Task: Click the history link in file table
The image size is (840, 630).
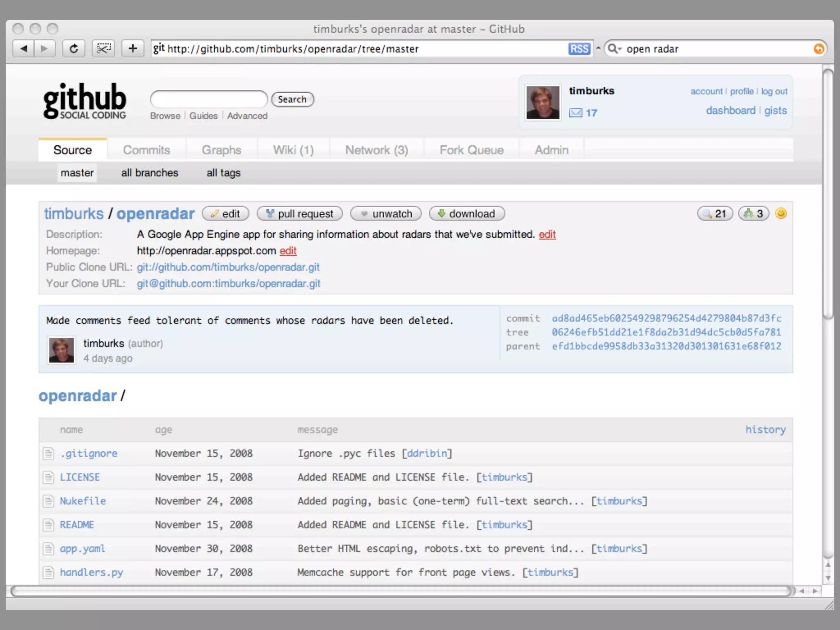Action: (x=765, y=429)
